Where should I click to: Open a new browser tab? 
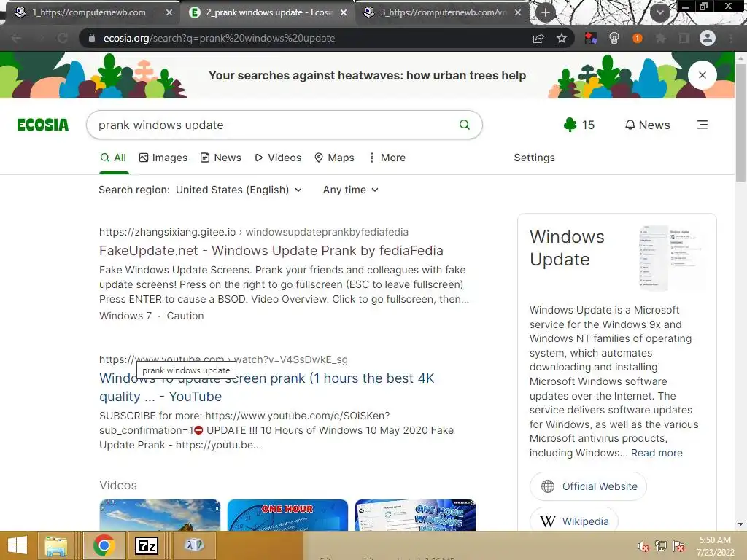tap(546, 12)
